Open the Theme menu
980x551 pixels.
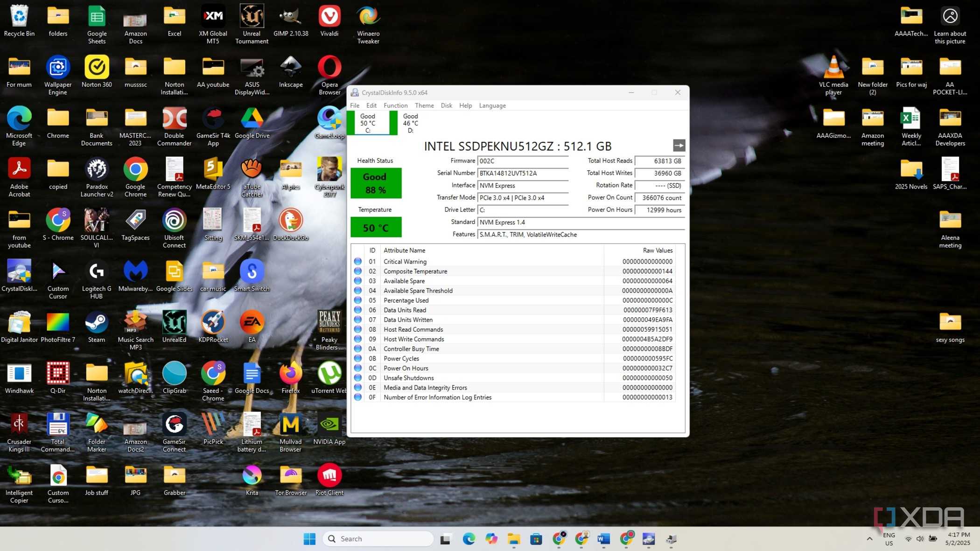(x=424, y=105)
